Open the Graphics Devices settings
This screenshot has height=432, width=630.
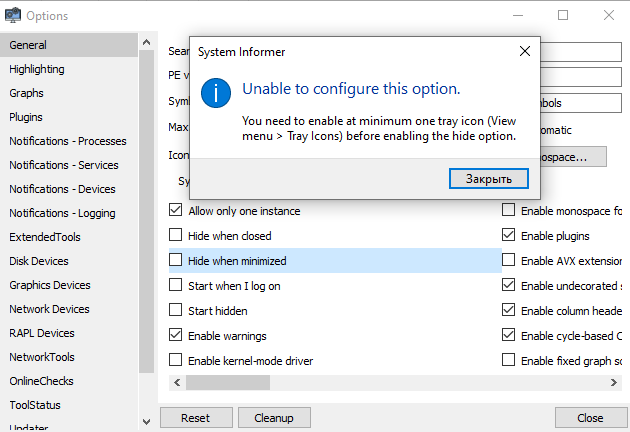tap(69, 285)
